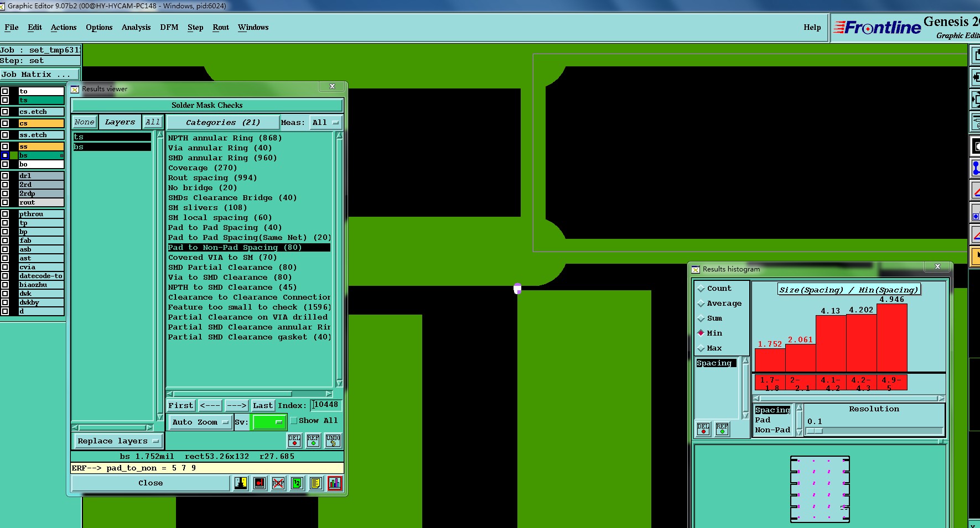Click the UNDO icon in Results viewer

click(333, 440)
